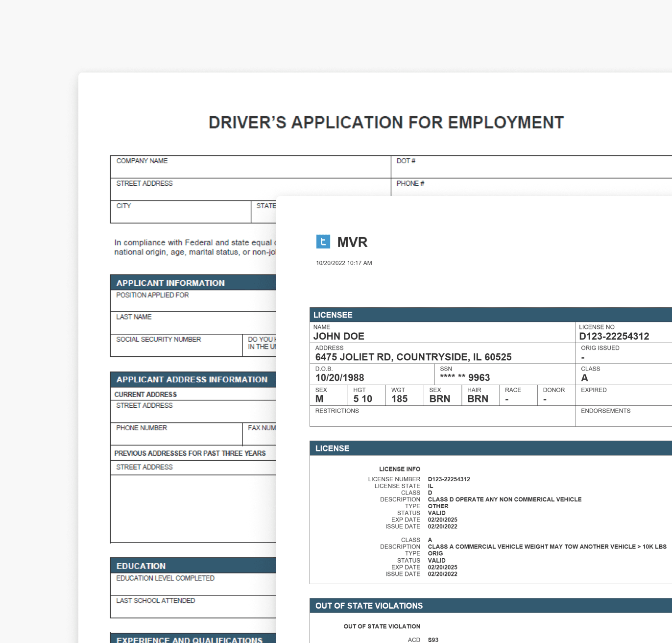Viewport: 672px width, 643px height.
Task: Click the Out of State Violation subheading
Action: pyautogui.click(x=382, y=626)
